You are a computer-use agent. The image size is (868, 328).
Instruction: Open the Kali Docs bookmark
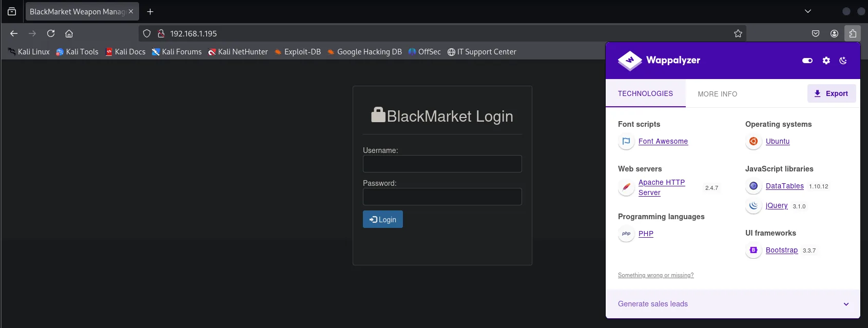125,52
